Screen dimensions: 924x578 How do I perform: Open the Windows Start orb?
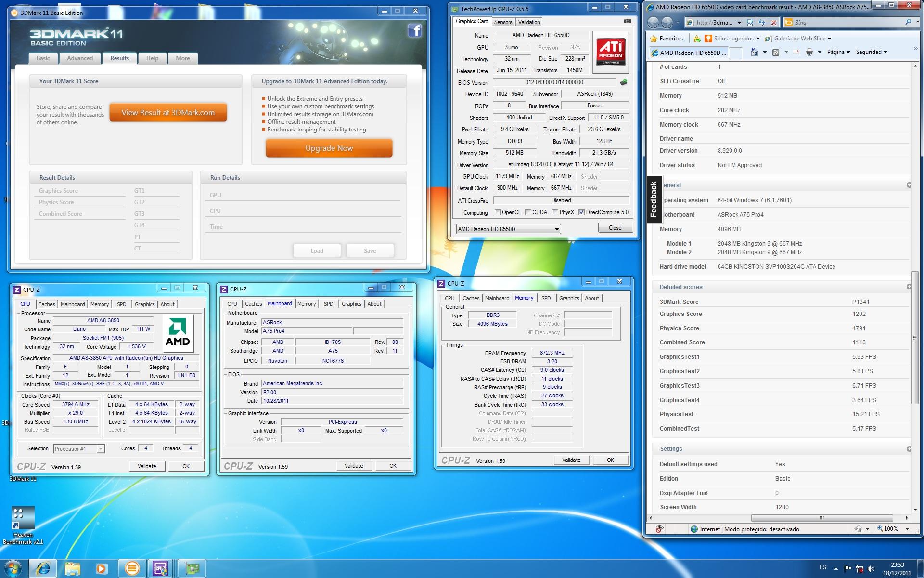pyautogui.click(x=13, y=568)
